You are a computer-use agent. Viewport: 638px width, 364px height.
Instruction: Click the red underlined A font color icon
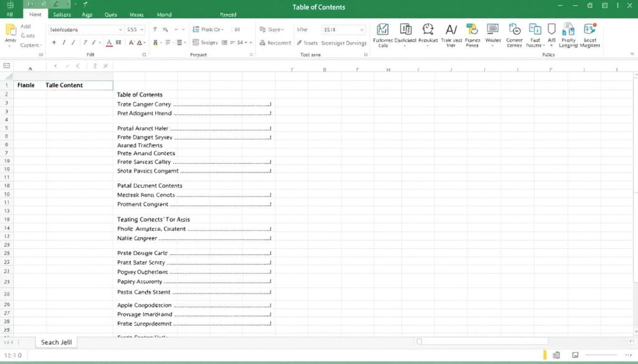click(109, 43)
